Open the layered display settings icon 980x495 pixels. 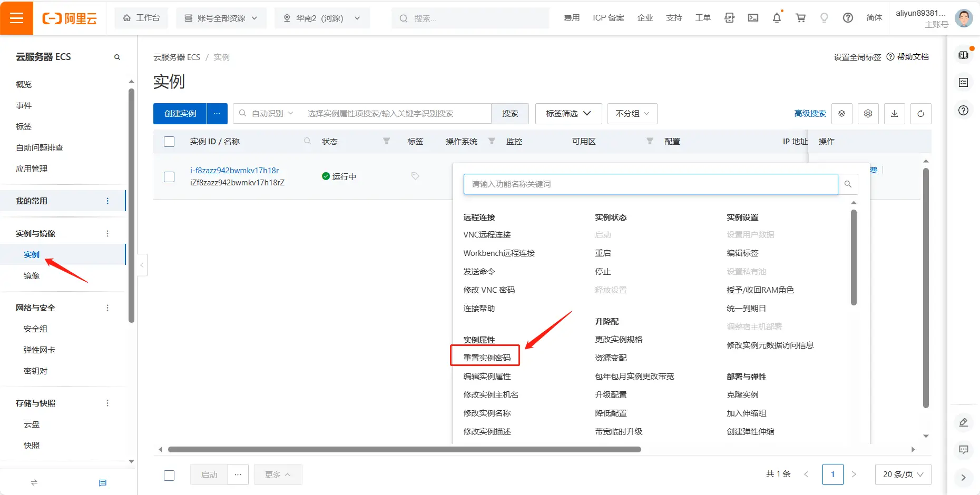coord(841,113)
